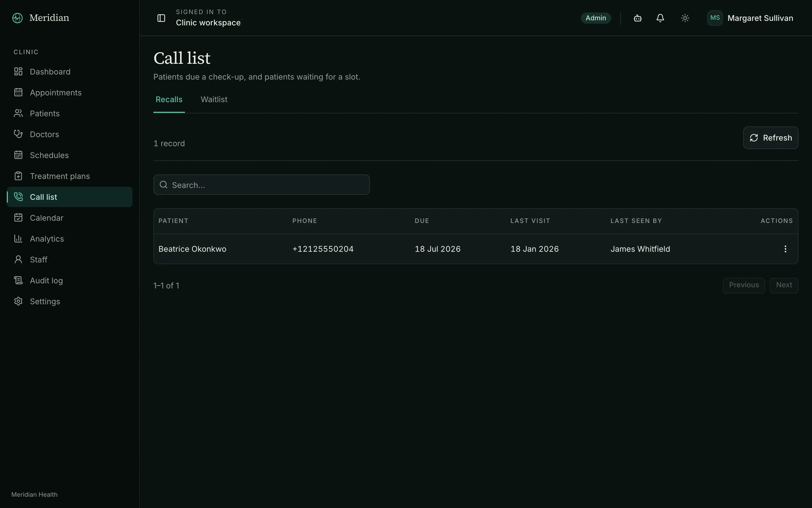Open the Calendar page
Screen dimensions: 812x508
69,218
